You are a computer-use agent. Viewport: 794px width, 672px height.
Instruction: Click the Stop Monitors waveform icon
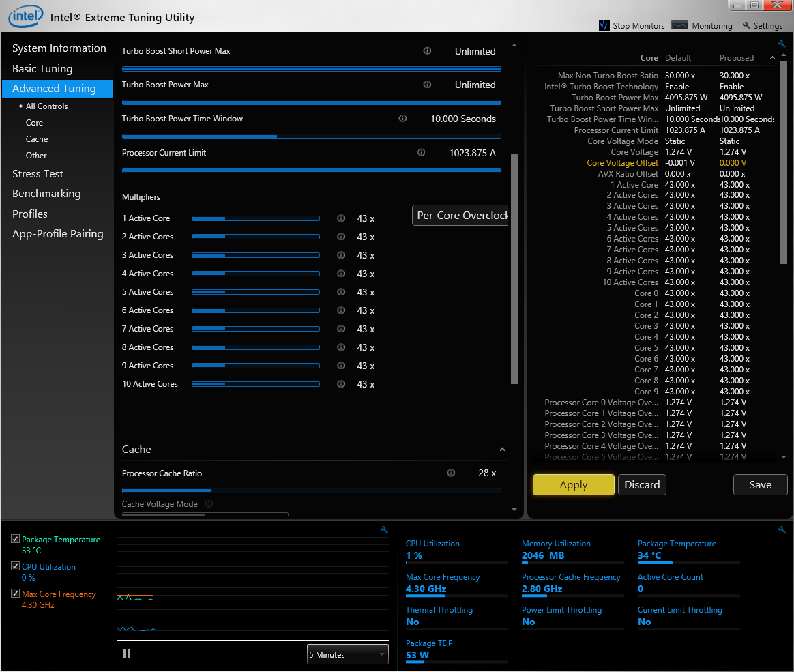coord(604,25)
